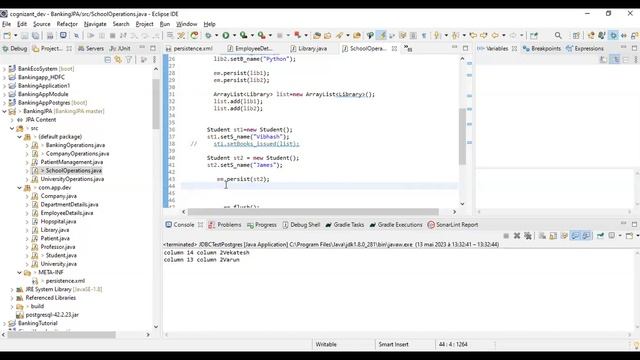The width and height of the screenshot is (640, 360).
Task: Click Show Type Names in Variables view
Action: (603, 60)
